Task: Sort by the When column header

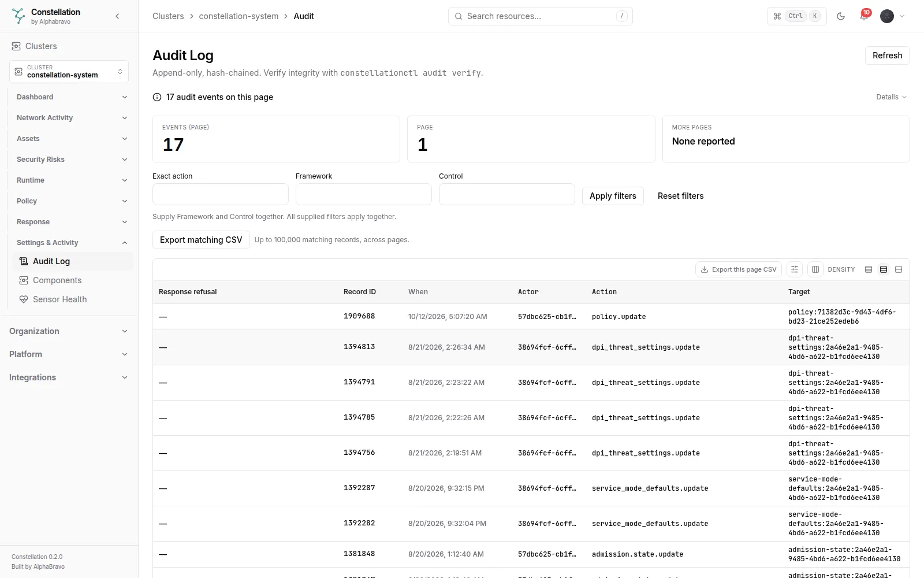Action: coord(418,292)
